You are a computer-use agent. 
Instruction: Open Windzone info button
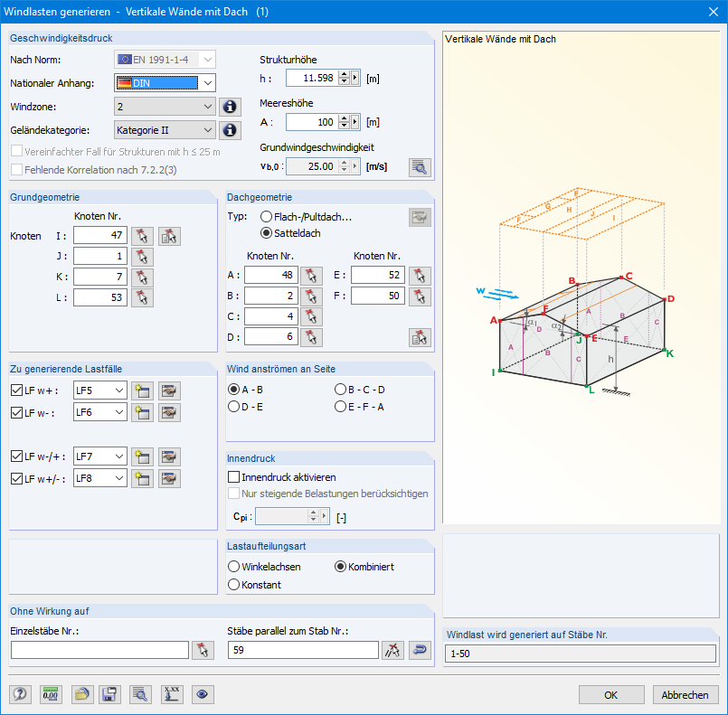click(230, 107)
